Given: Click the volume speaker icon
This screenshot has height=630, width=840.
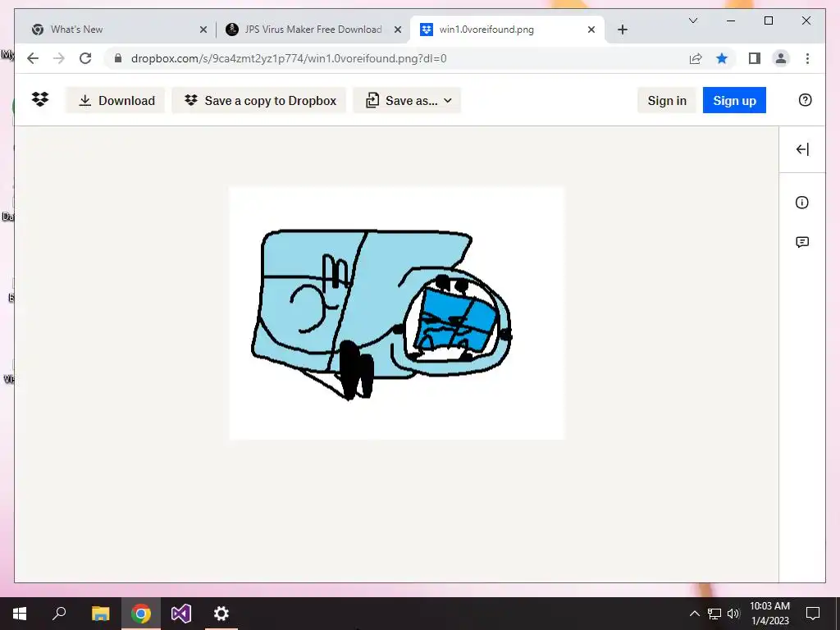Looking at the screenshot, I should tap(733, 614).
